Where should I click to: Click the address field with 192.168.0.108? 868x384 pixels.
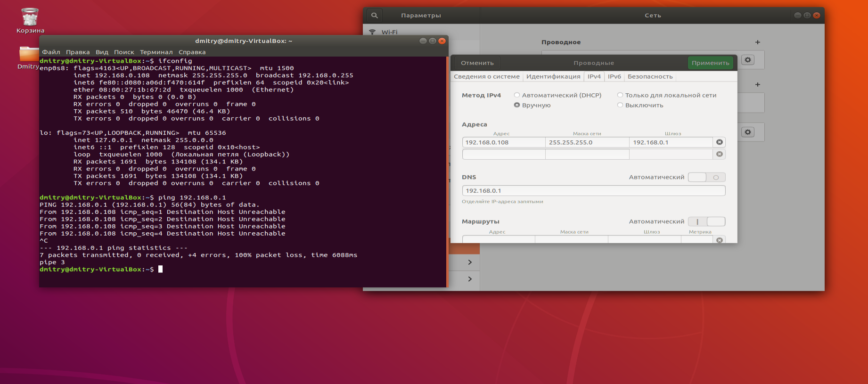click(504, 142)
